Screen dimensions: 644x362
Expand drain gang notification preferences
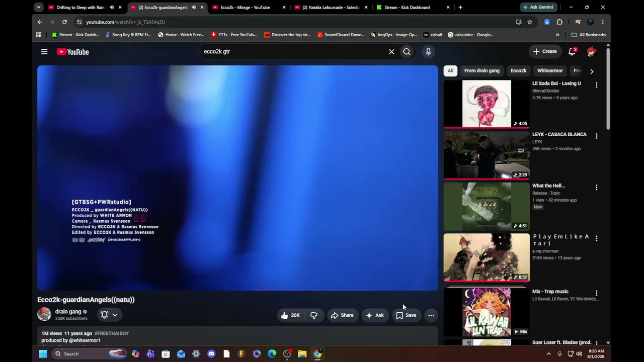coord(109,315)
